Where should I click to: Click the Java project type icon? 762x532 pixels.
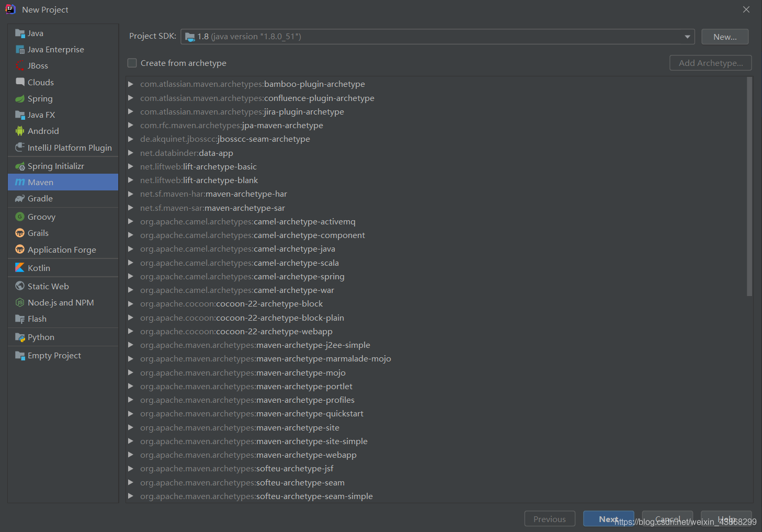(20, 33)
